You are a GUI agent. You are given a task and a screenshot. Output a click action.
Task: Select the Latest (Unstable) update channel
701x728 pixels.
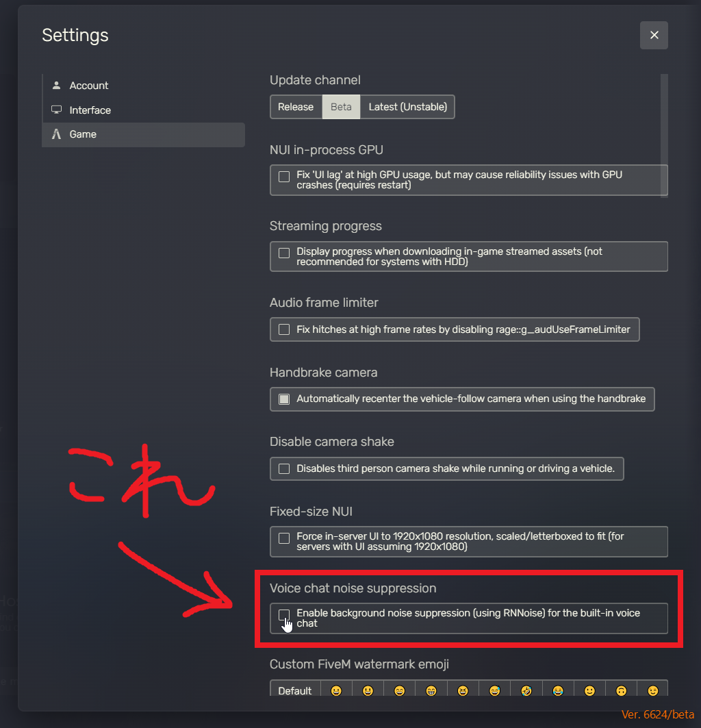click(x=407, y=107)
